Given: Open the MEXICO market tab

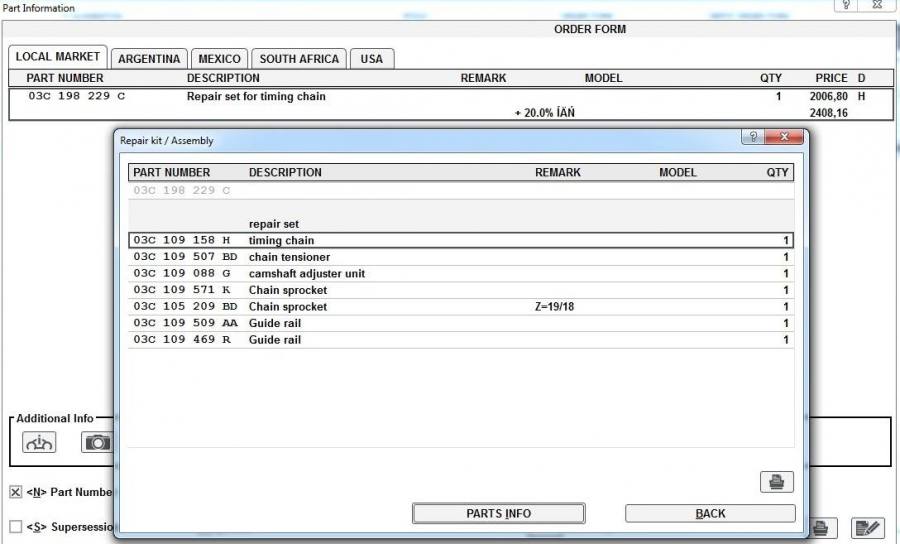Looking at the screenshot, I should point(219,59).
